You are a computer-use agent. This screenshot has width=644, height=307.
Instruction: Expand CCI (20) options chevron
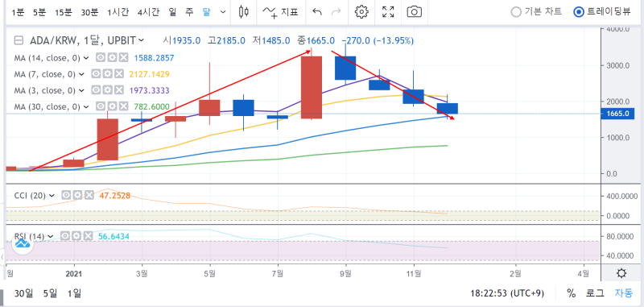[x=52, y=195]
